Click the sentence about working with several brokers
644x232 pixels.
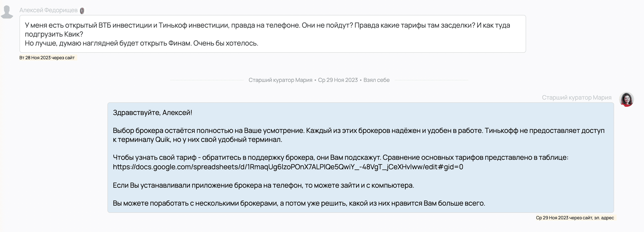tap(299, 203)
